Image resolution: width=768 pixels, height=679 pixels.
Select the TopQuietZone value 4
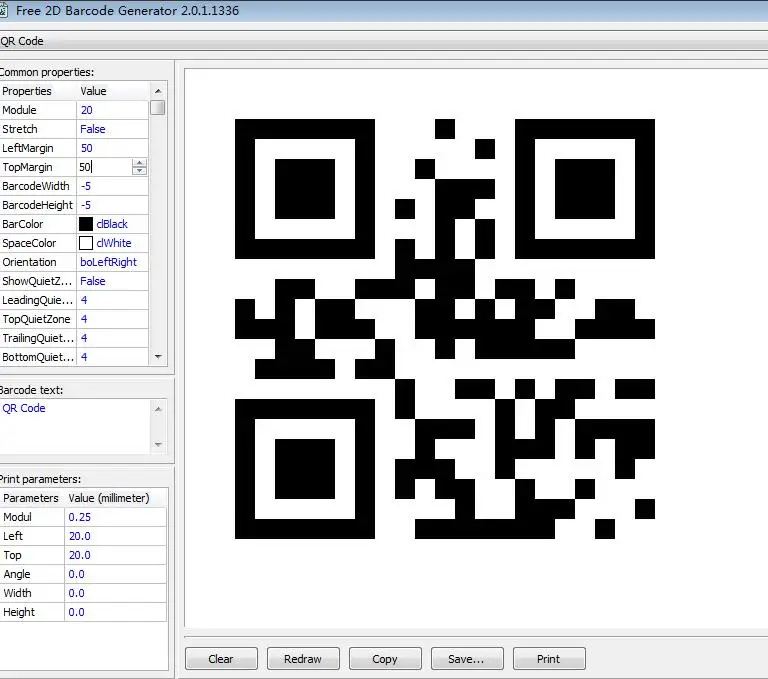tap(84, 319)
